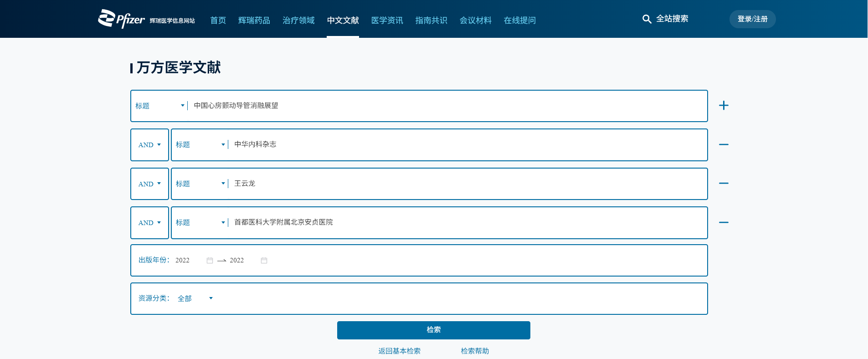Image resolution: width=868 pixels, height=359 pixels.
Task: Click the 登录/注册 button
Action: click(x=752, y=19)
